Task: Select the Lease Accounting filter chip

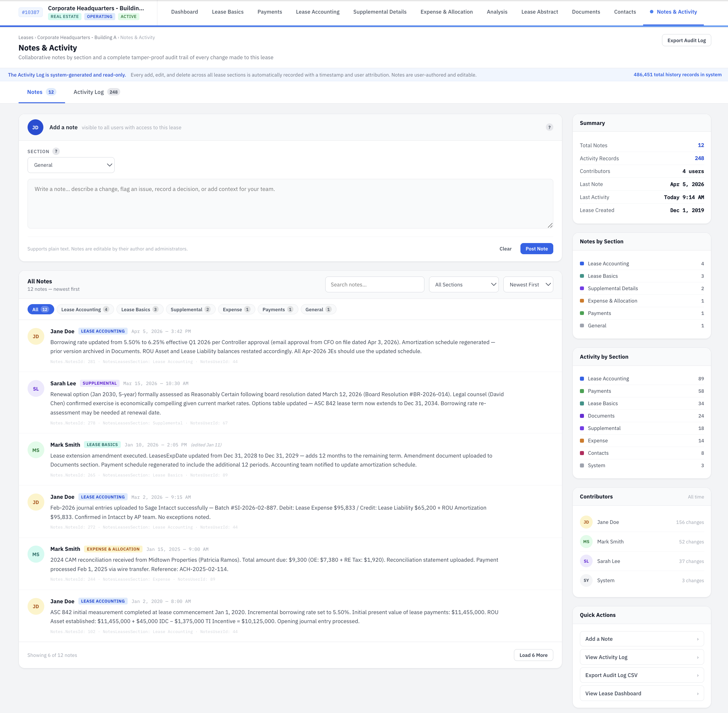Action: point(85,309)
